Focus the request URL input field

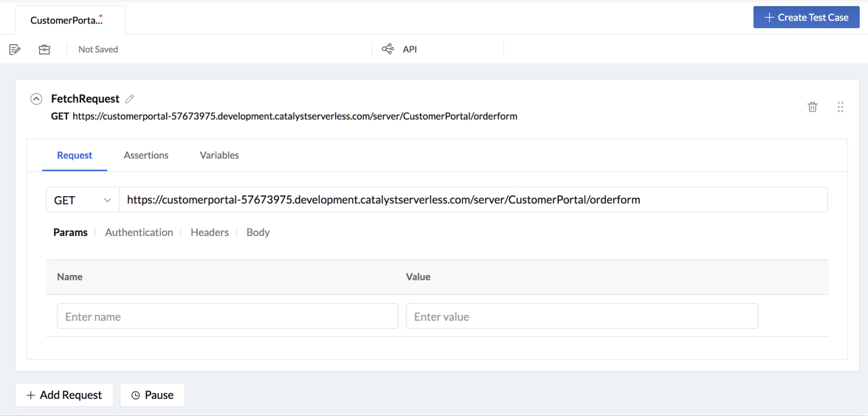click(x=472, y=200)
